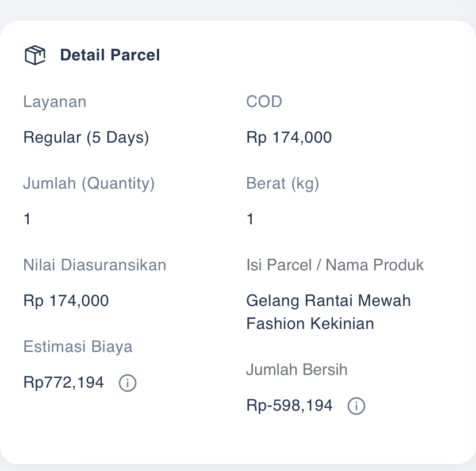Click the Jumlah (Quantity) label
Image resolution: width=476 pixels, height=471 pixels.
(89, 183)
